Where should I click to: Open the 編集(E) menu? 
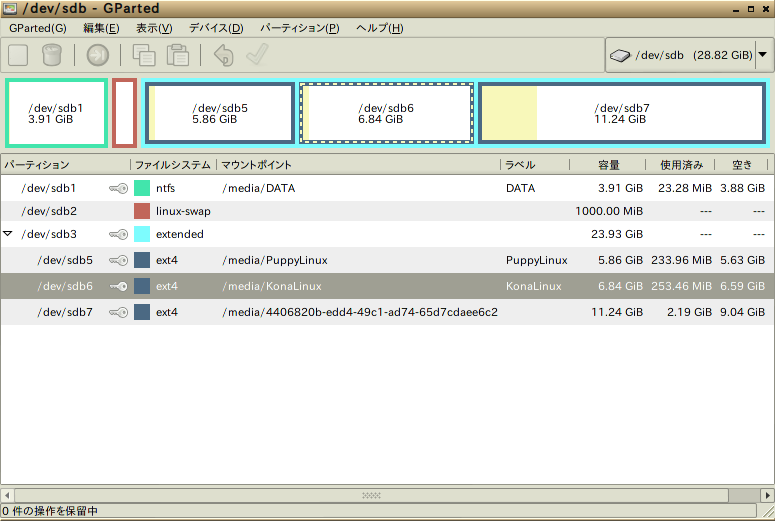[101, 28]
